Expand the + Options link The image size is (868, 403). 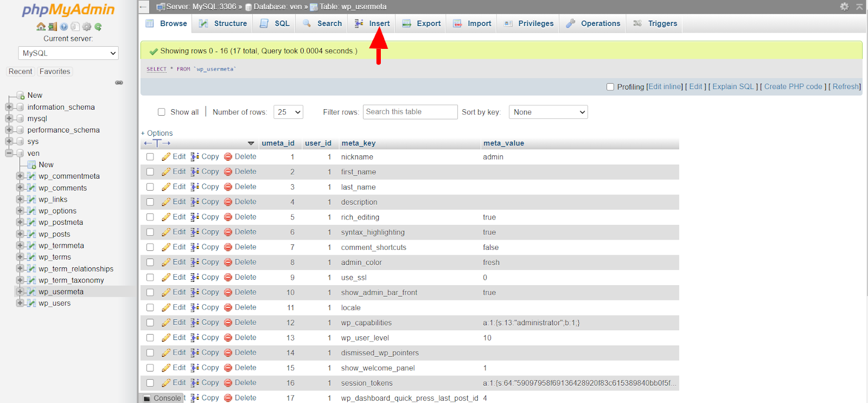tap(157, 133)
